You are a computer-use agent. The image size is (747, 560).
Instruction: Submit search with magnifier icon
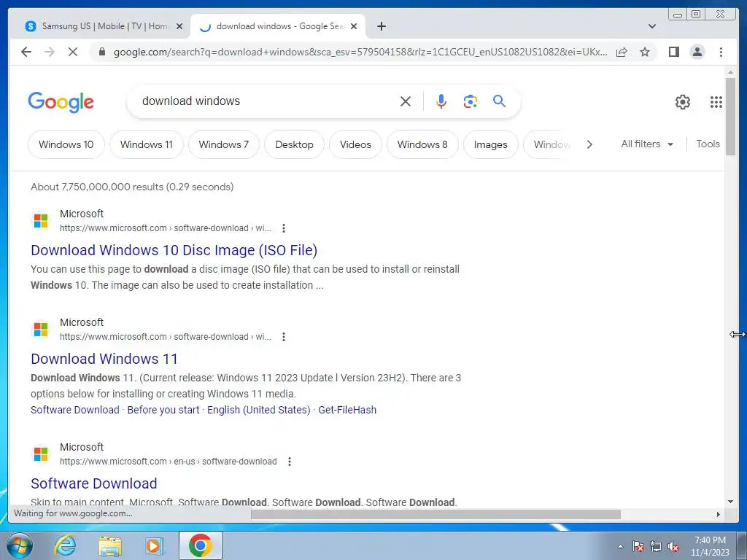pos(499,101)
